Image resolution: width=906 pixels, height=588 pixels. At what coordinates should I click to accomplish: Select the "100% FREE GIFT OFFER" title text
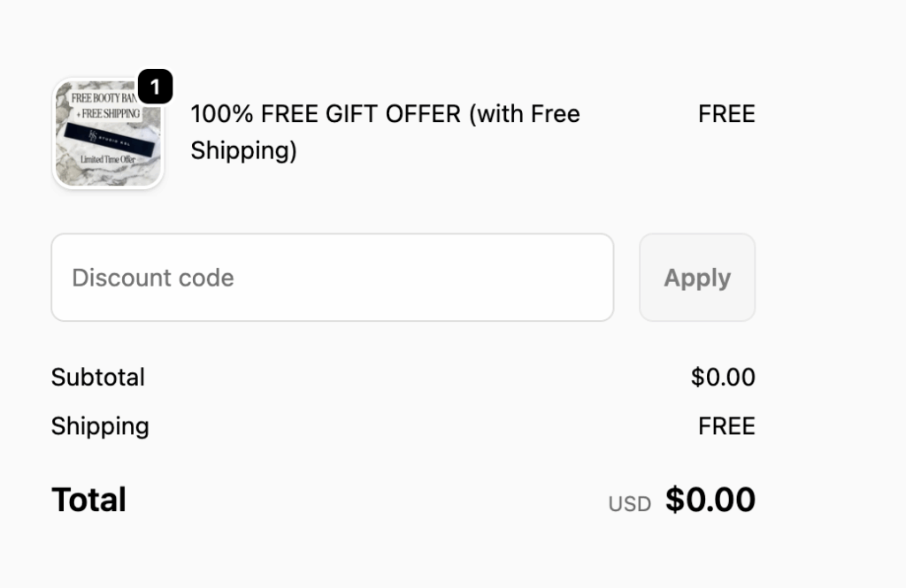[x=326, y=114]
